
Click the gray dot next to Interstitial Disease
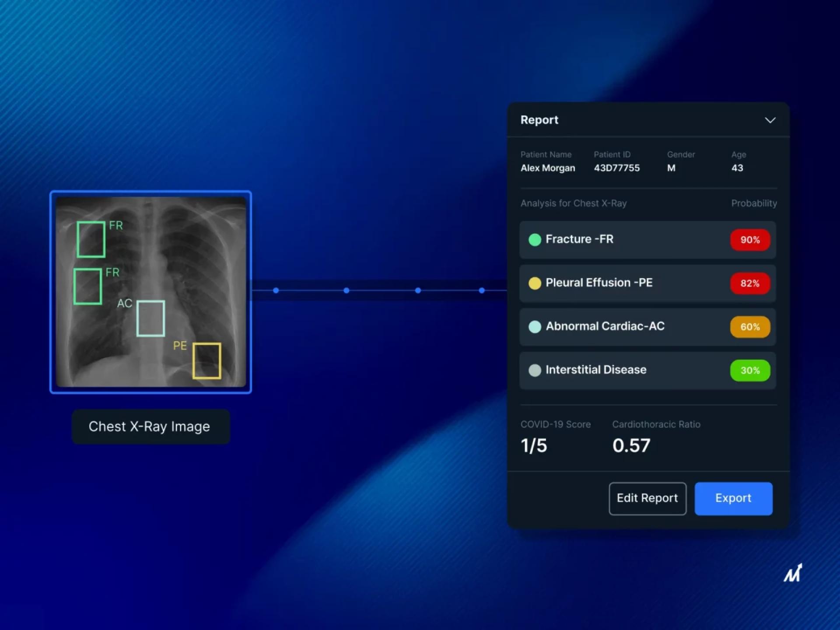pyautogui.click(x=535, y=370)
